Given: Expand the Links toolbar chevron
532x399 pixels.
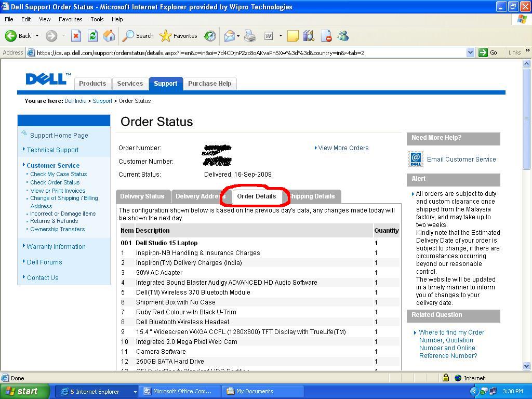Looking at the screenshot, I should tap(528, 50).
